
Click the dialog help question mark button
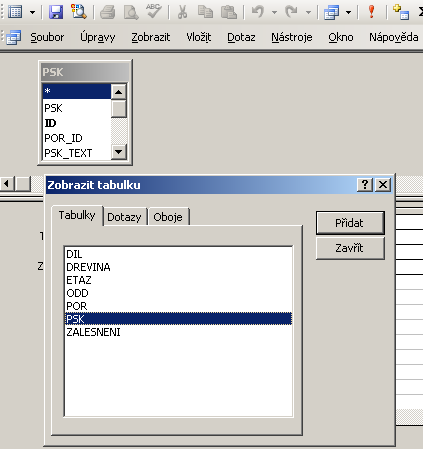365,184
